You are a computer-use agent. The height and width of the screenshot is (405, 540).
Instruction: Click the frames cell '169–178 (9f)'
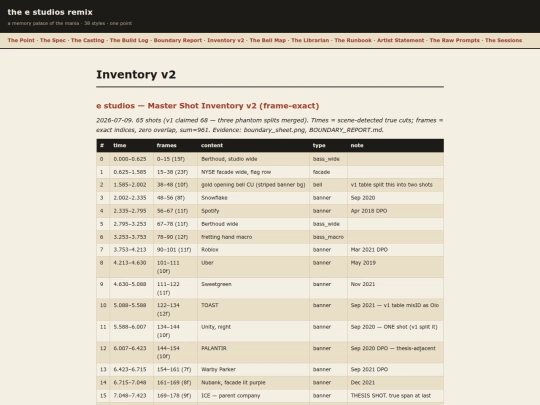pyautogui.click(x=175, y=396)
